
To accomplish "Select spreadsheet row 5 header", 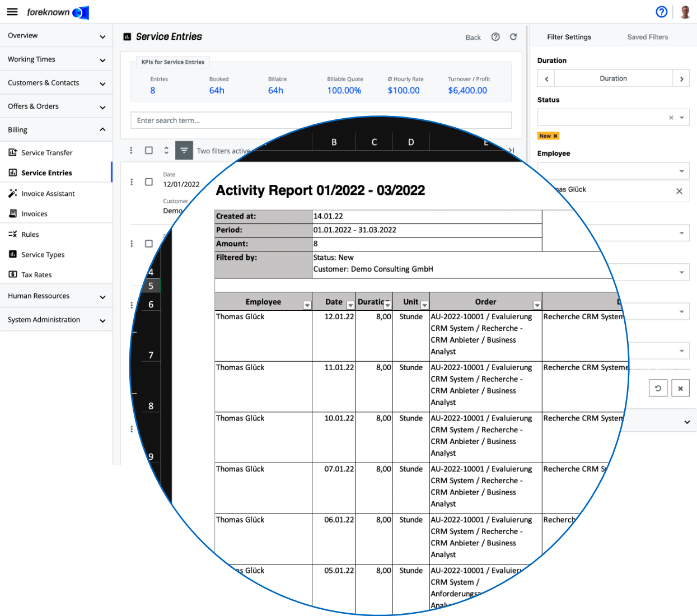I will [151, 286].
